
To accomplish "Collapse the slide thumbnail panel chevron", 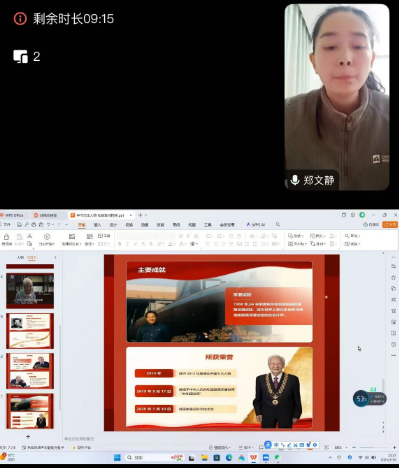I will coord(55,257).
